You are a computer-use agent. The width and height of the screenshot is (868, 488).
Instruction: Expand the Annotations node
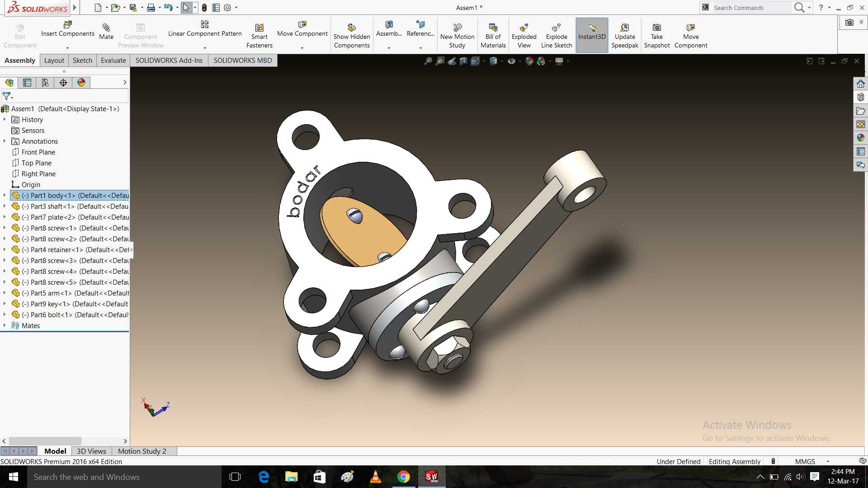coord(5,141)
